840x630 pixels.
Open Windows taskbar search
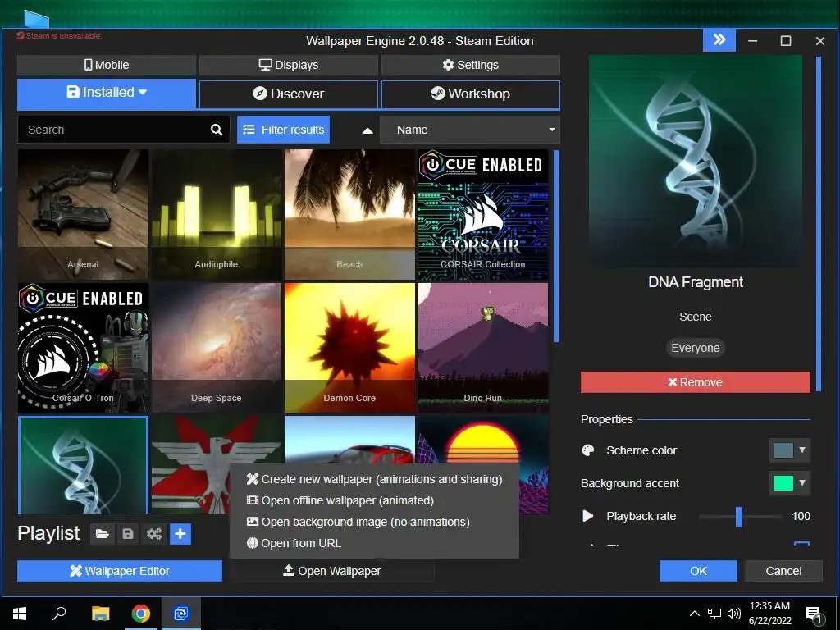pyautogui.click(x=59, y=614)
